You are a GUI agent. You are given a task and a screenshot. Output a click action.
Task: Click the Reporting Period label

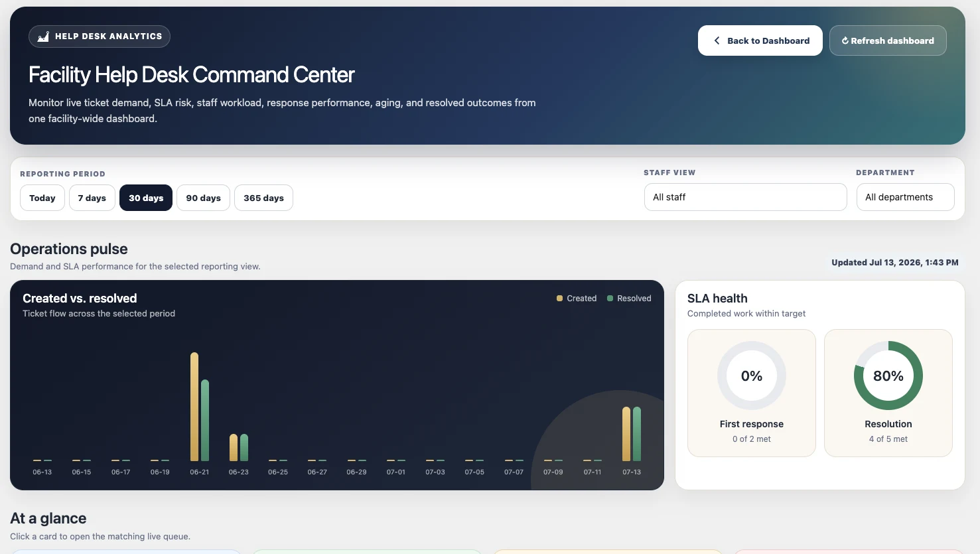click(62, 174)
